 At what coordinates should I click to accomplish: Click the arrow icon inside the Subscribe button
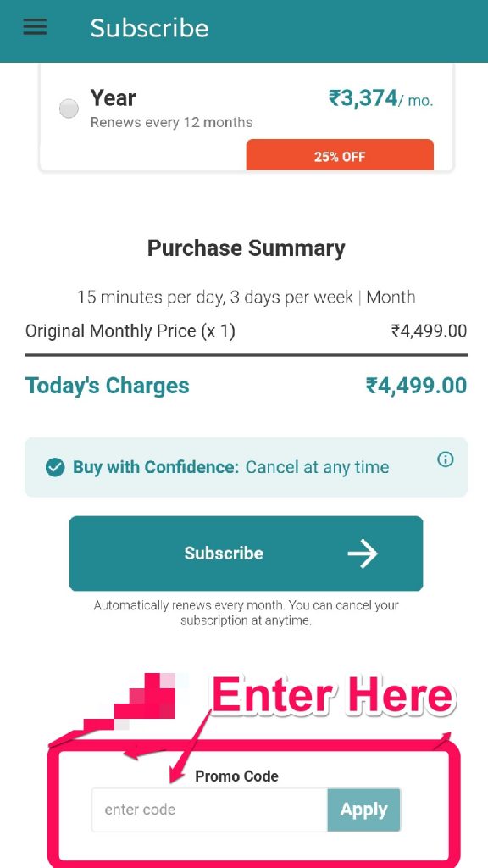click(x=363, y=553)
